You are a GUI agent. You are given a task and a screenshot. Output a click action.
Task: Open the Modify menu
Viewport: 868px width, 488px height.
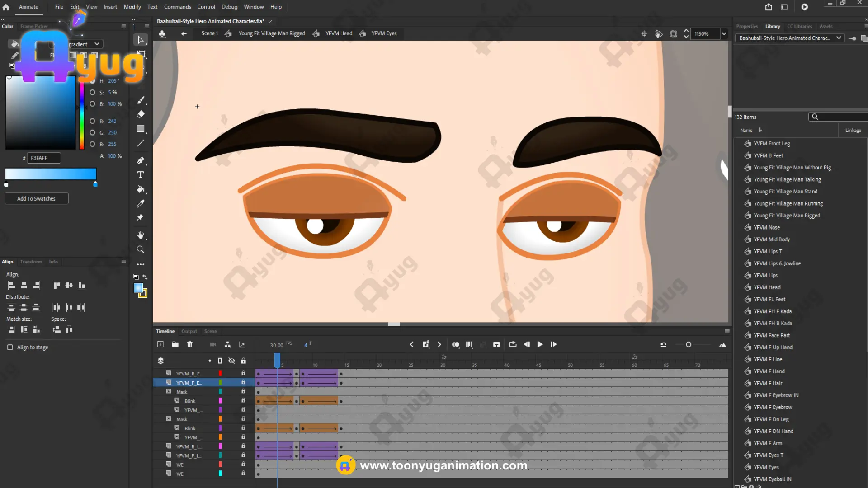tap(132, 7)
